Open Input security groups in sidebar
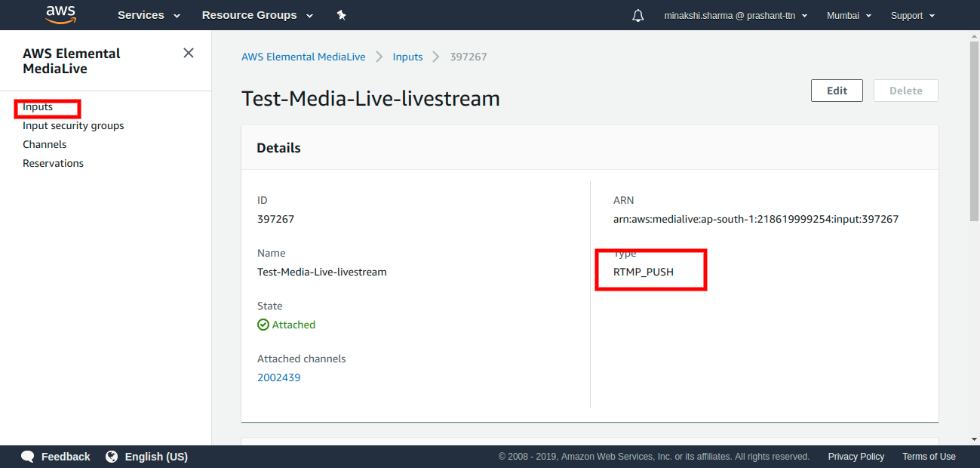The height and width of the screenshot is (468, 980). pyautogui.click(x=73, y=125)
